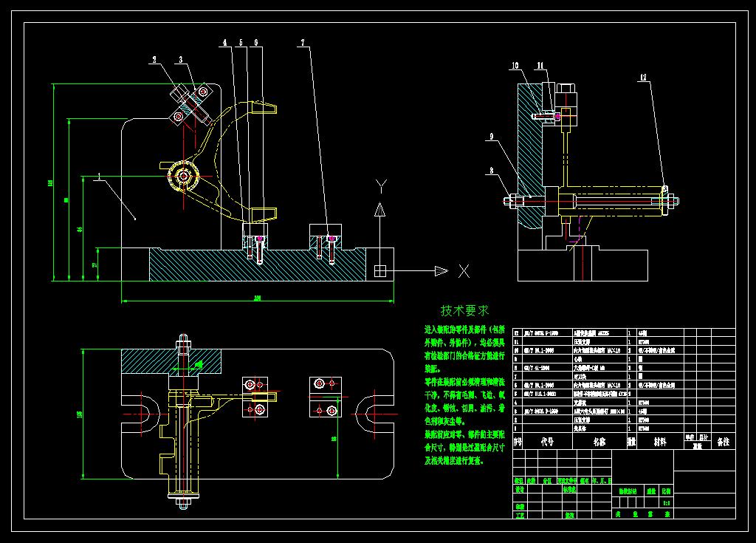Click the '年.月.日' title block cell
Screen dimensions: 756x543
(602, 481)
